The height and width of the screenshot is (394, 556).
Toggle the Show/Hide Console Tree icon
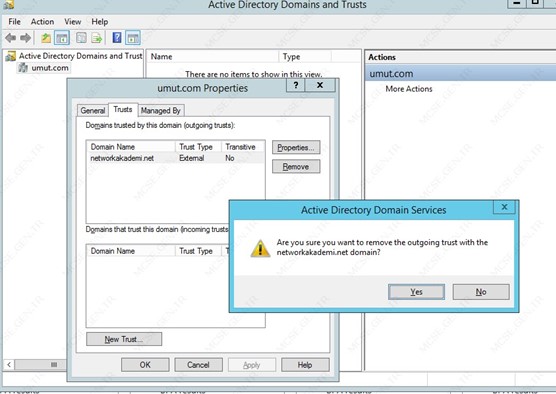(62, 38)
